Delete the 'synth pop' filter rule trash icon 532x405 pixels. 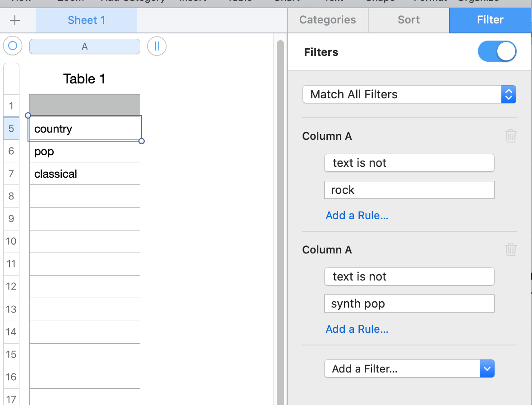click(510, 249)
